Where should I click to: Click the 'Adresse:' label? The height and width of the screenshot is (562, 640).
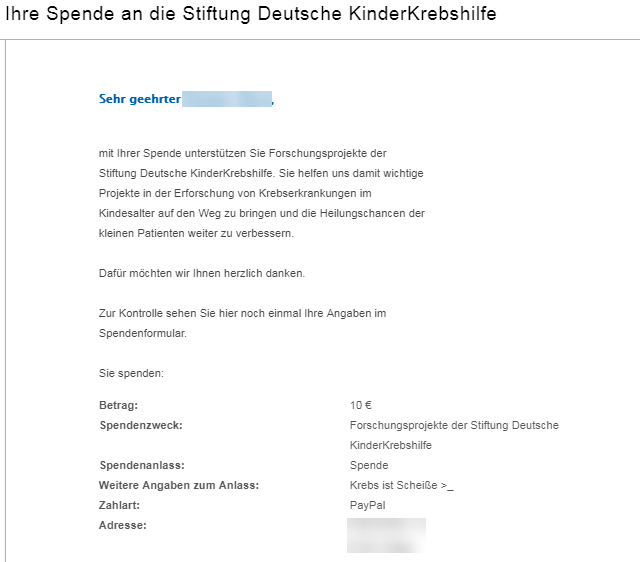(122, 525)
